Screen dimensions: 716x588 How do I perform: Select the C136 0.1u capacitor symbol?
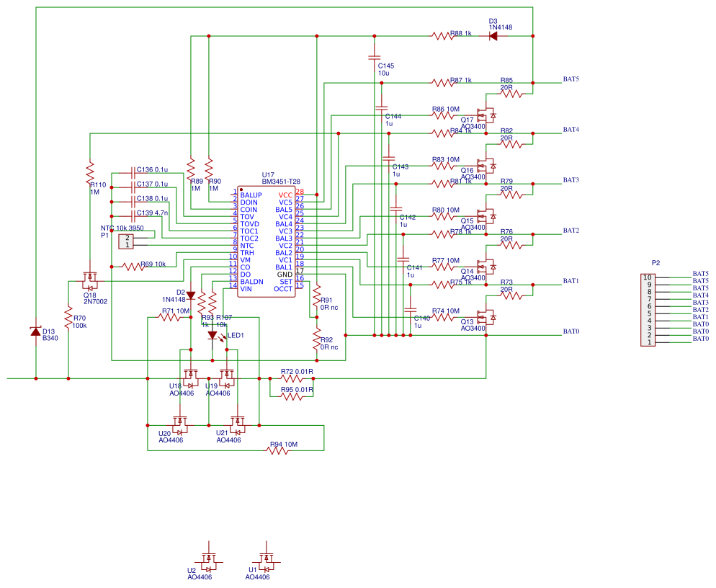pos(133,173)
